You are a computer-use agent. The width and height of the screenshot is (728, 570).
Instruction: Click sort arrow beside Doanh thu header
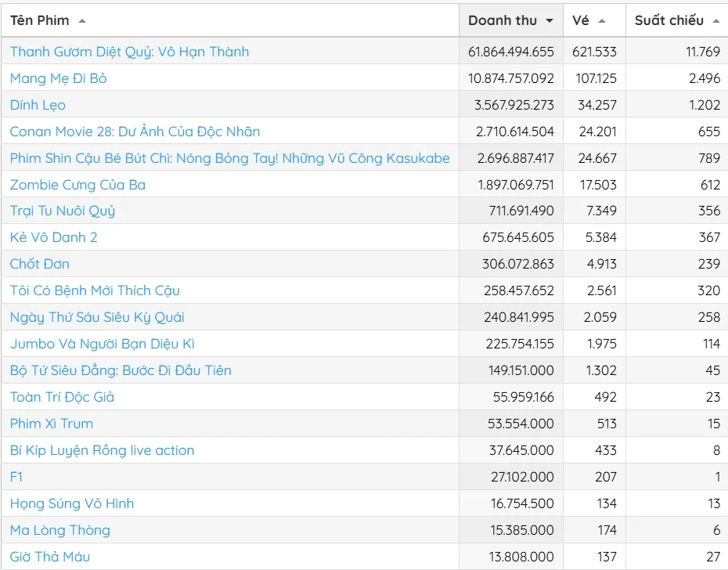click(x=550, y=21)
